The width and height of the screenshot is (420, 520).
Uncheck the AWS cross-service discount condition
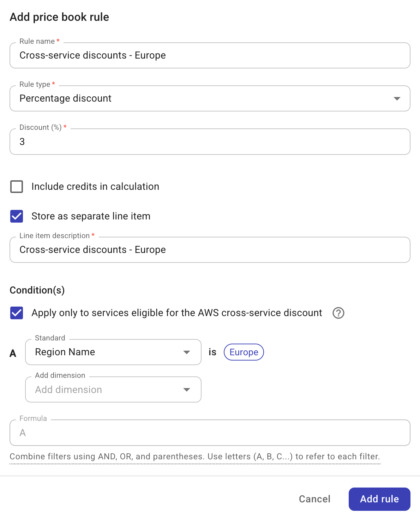(x=16, y=313)
